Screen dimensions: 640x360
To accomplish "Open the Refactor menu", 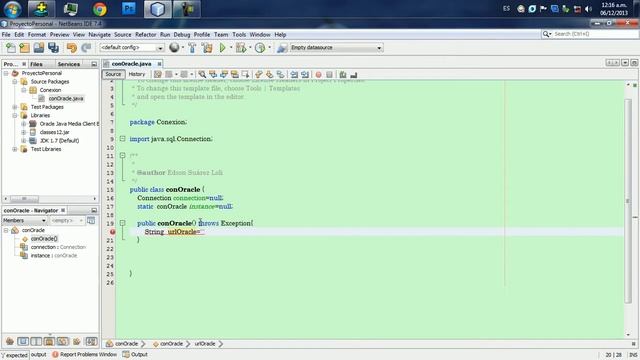I will pyautogui.click(x=146, y=35).
